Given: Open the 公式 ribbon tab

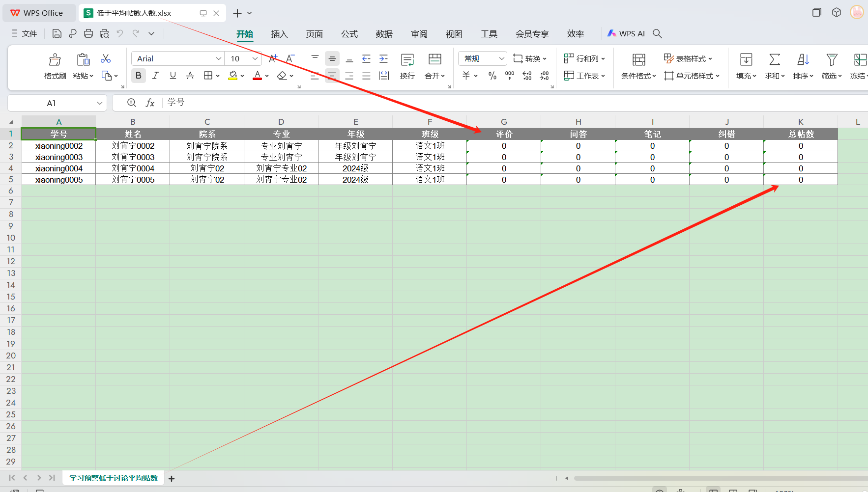Looking at the screenshot, I should 349,34.
